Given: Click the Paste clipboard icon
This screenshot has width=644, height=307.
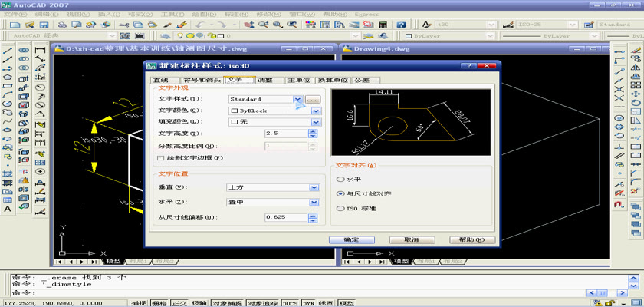Looking at the screenshot, I should click(153, 25).
